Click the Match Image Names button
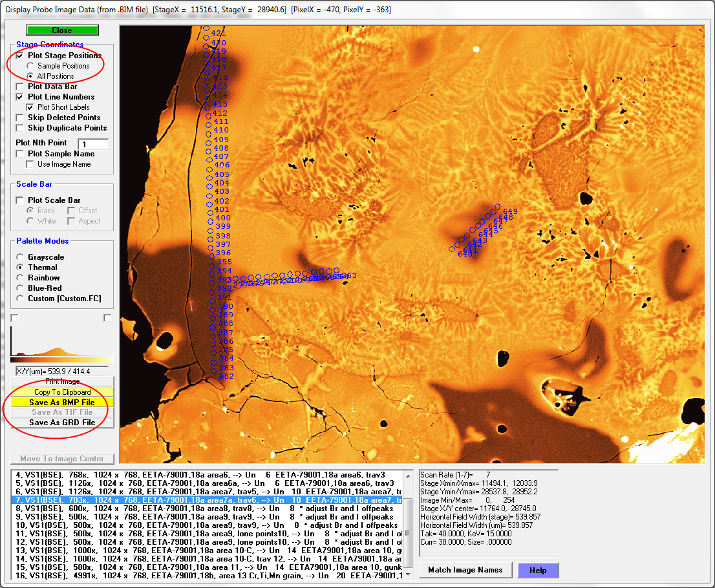The image size is (715, 588). pyautogui.click(x=465, y=570)
